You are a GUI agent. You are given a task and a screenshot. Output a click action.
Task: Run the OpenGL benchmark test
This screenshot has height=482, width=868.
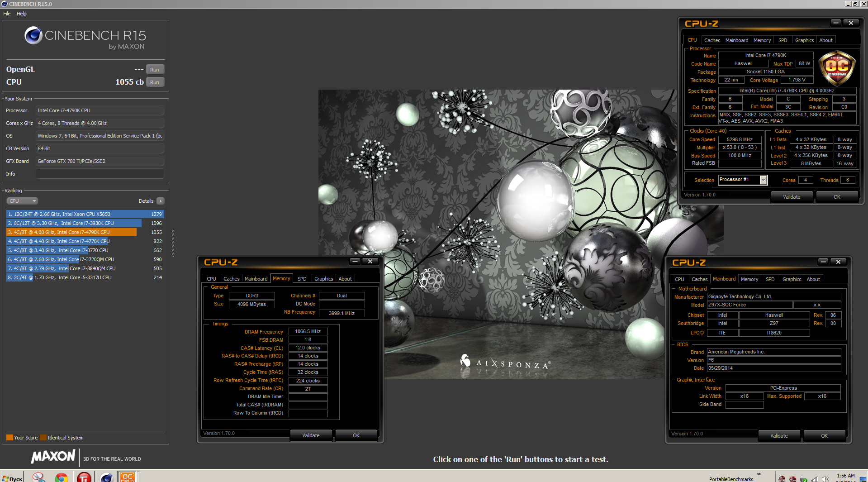(155, 70)
